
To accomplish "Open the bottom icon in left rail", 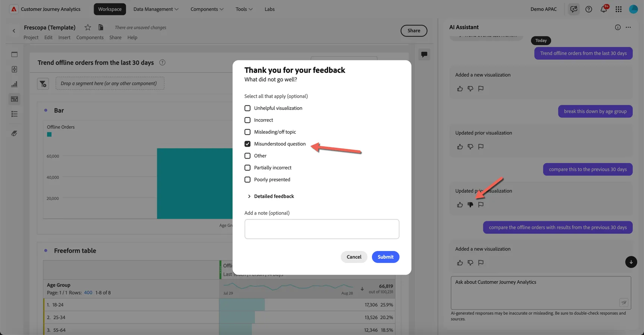I will point(14,133).
